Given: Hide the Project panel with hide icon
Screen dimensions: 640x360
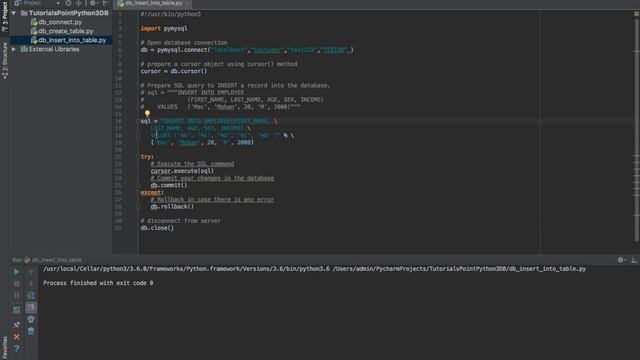Looking at the screenshot, I should point(105,3).
